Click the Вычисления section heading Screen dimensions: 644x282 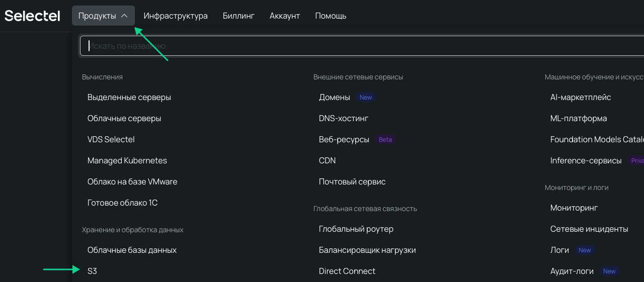point(102,77)
